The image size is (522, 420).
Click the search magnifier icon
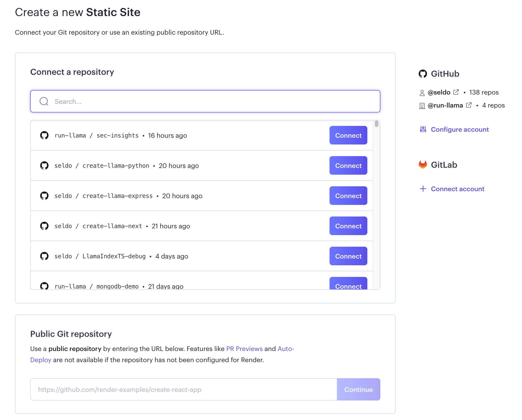pyautogui.click(x=44, y=101)
